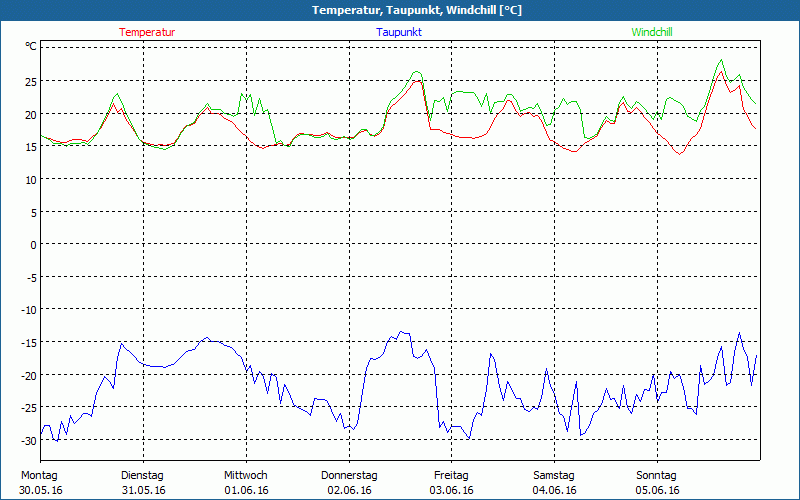This screenshot has height=500, width=800.
Task: Click the '31.05.16' date label
Action: coord(144,490)
